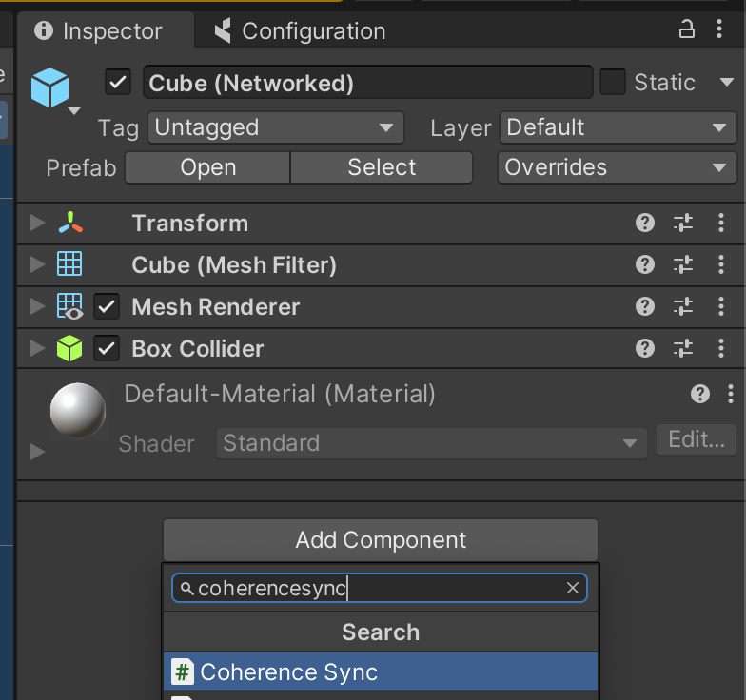The width and height of the screenshot is (746, 700).
Task: Open the Transform help reference icon
Action: (645, 224)
